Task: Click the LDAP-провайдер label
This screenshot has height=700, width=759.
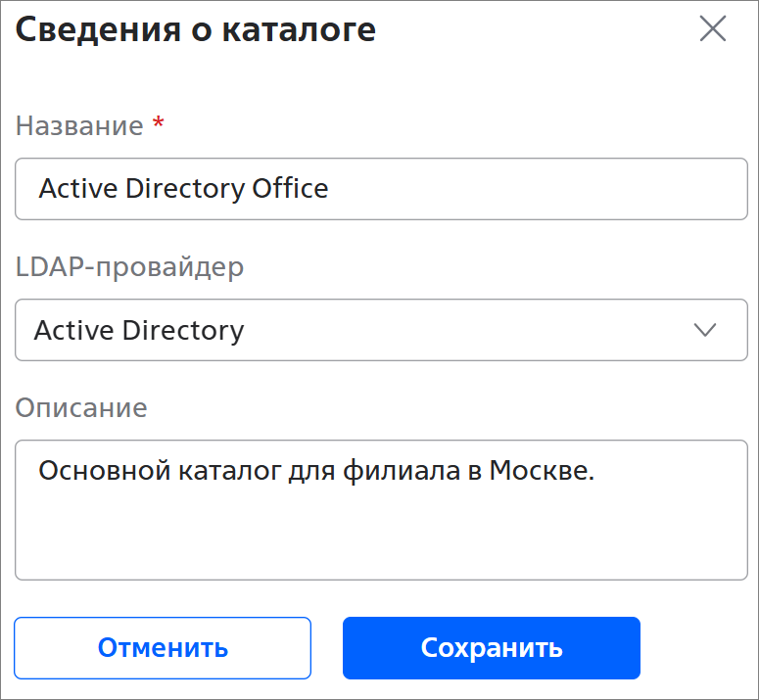Action: tap(129, 267)
